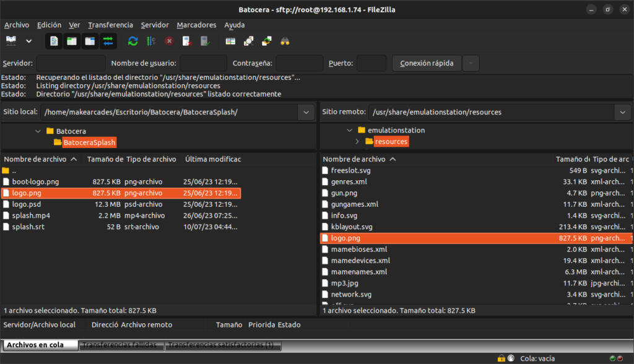Viewport: 634px width, 364px height.
Task: Collapse the Batocera folder in local tree
Action: [38, 131]
